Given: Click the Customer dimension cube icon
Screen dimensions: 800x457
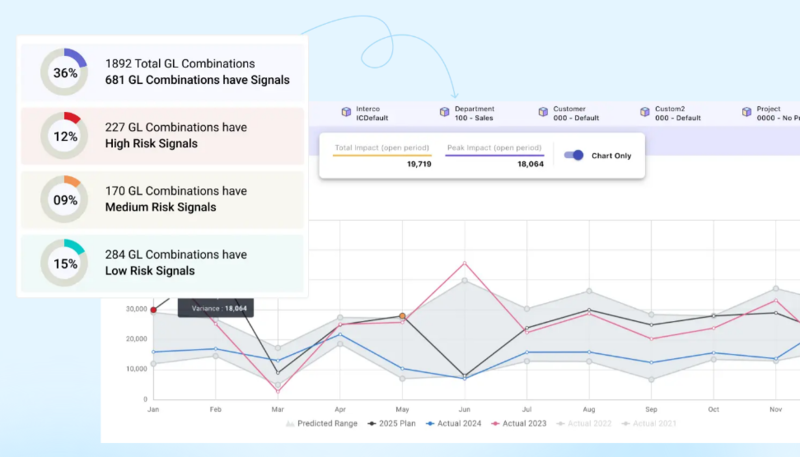Looking at the screenshot, I should 543,113.
